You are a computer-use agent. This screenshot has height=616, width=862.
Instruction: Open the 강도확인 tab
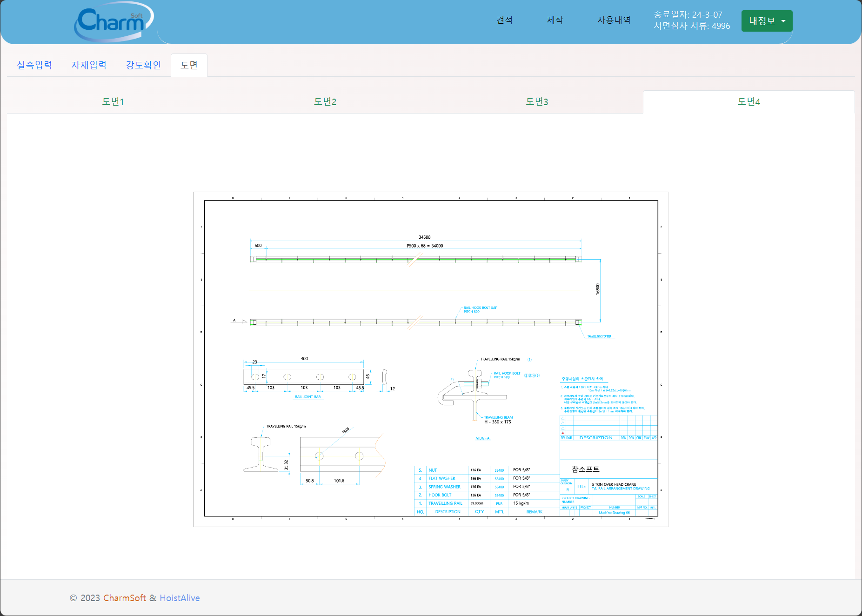(143, 65)
